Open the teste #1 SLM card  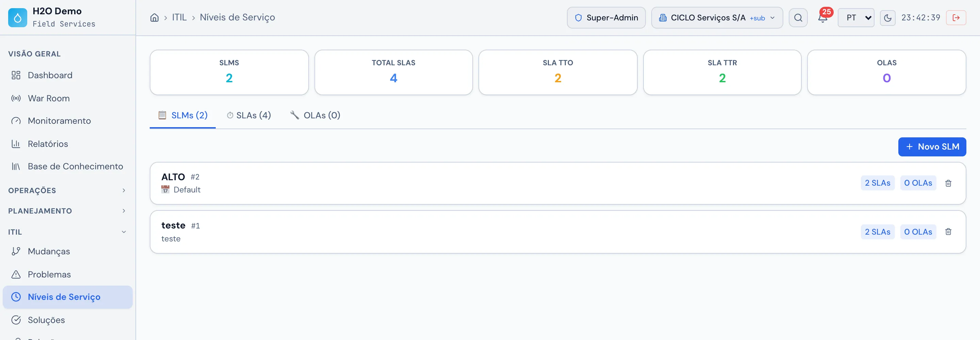pyautogui.click(x=558, y=232)
